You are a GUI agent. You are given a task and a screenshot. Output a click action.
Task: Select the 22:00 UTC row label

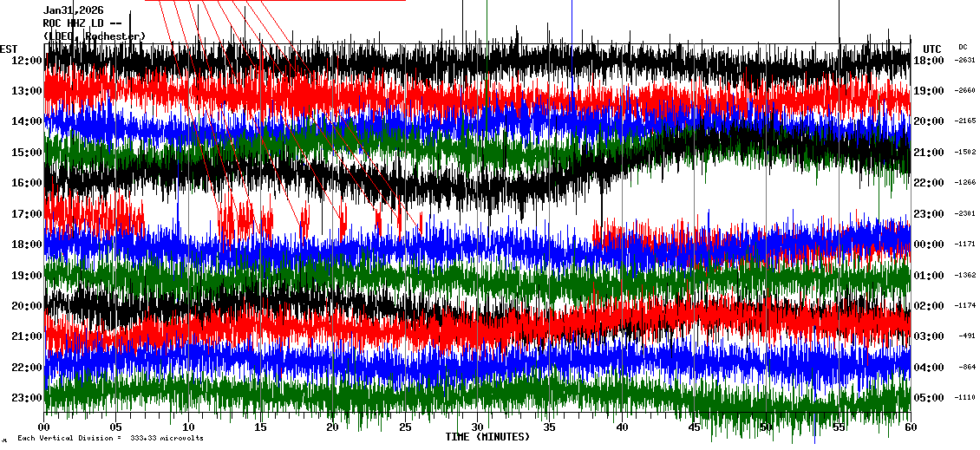[929, 183]
